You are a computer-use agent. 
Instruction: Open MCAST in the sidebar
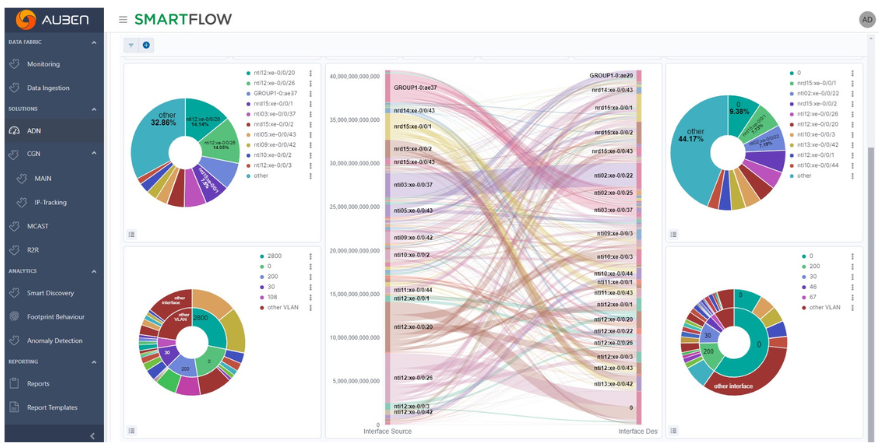(37, 226)
